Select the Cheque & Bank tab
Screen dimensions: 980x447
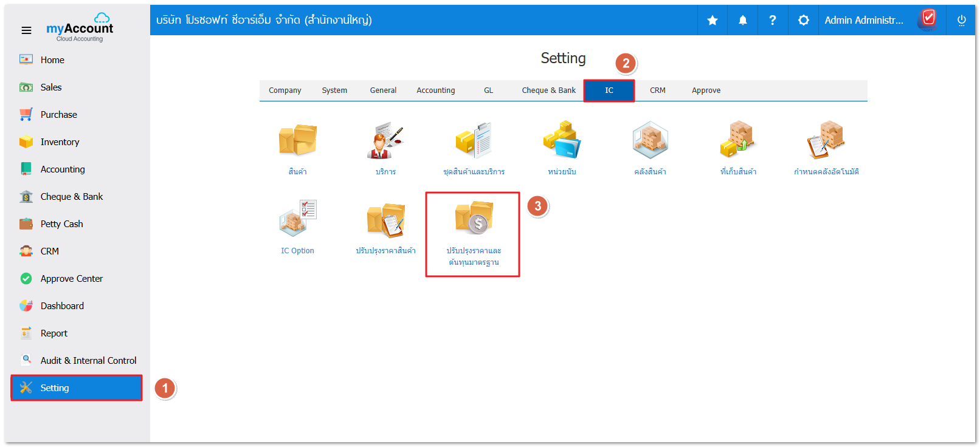tap(548, 90)
